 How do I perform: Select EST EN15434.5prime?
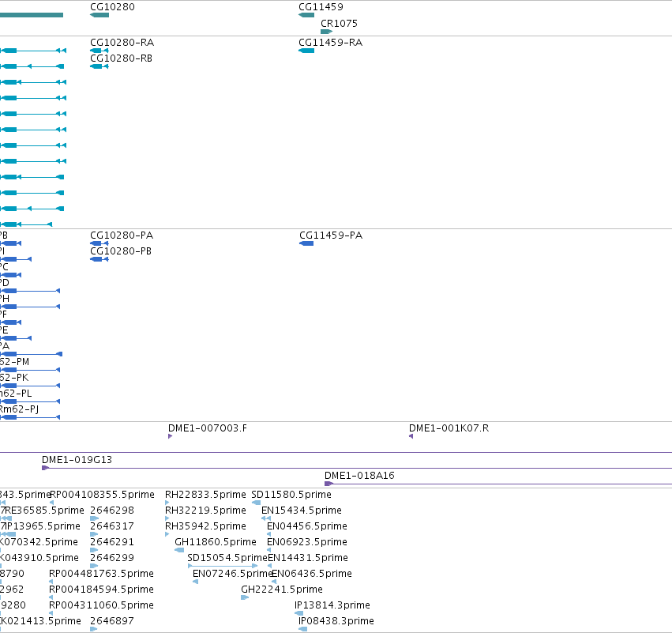click(302, 511)
